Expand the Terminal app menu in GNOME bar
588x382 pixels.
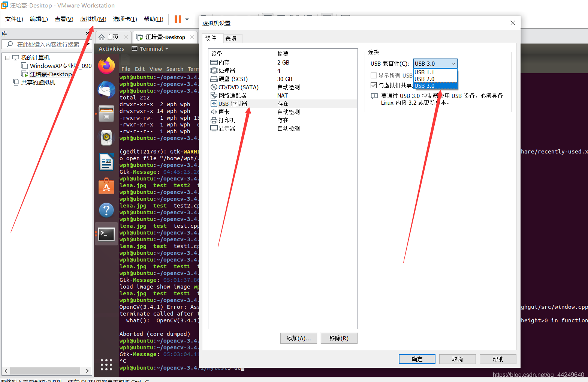(150, 49)
